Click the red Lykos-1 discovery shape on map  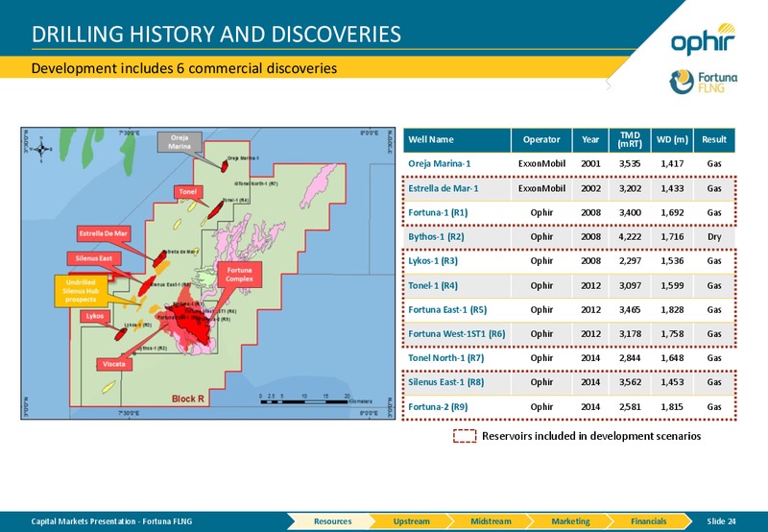[x=121, y=334]
